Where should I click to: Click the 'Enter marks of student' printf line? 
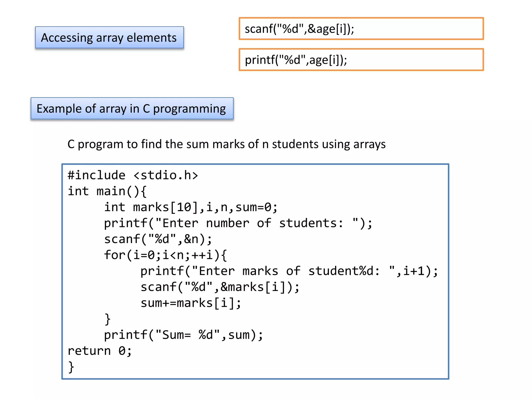point(289,271)
